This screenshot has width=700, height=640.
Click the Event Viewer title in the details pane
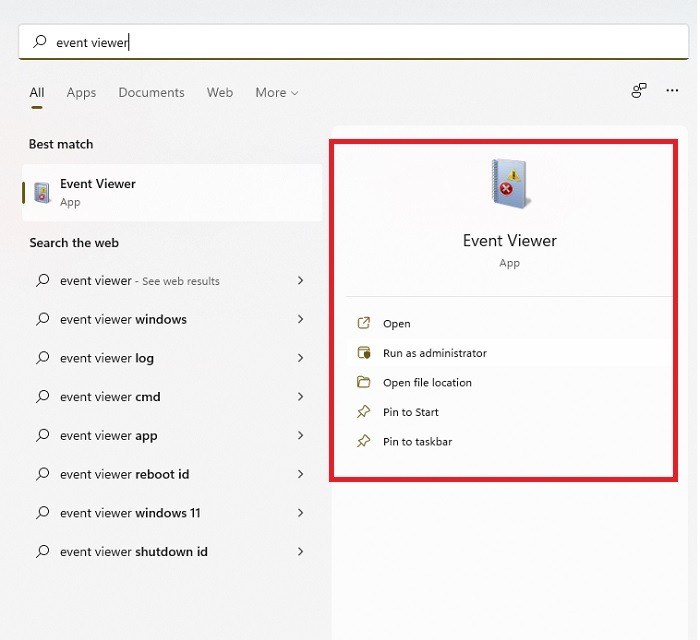coord(510,241)
